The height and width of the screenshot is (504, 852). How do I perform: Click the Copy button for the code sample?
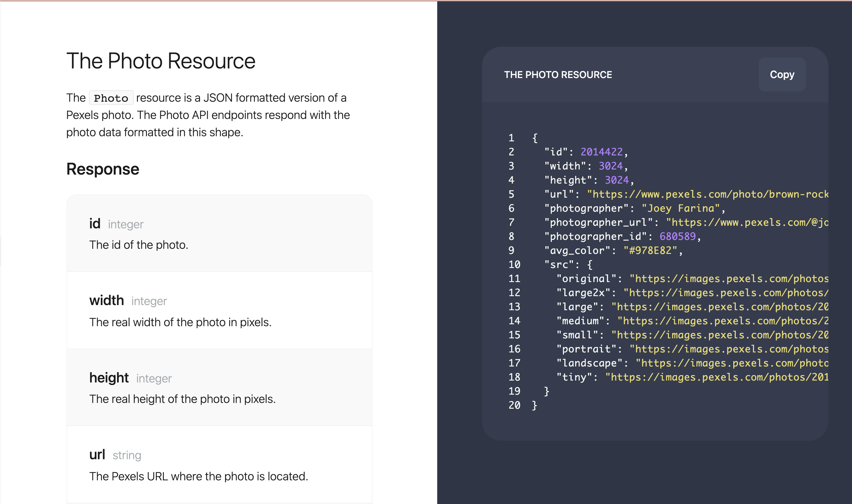[x=782, y=75]
